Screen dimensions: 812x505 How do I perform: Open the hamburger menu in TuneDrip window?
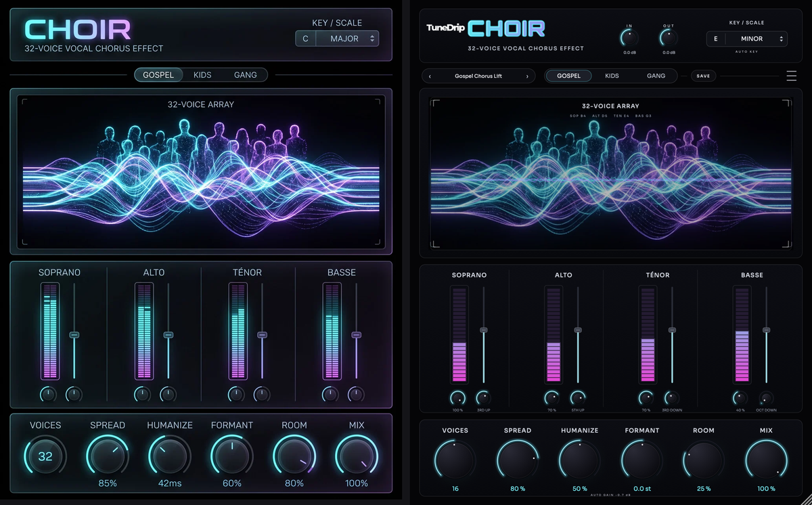791,76
